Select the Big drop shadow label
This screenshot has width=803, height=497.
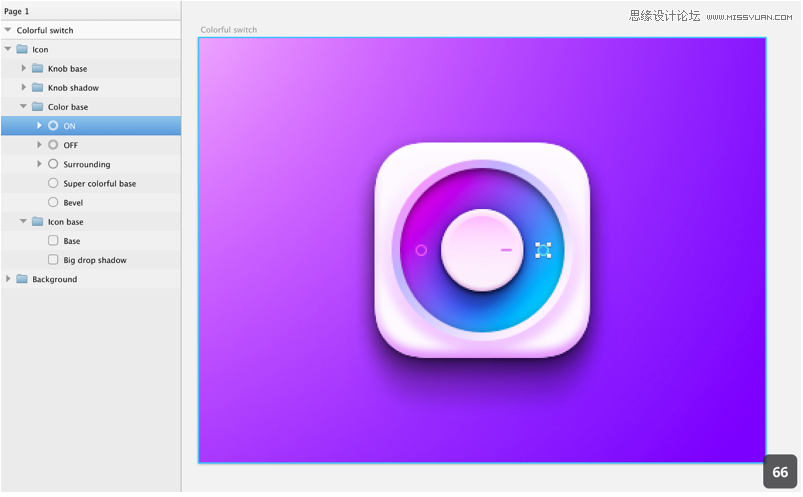[x=95, y=260]
